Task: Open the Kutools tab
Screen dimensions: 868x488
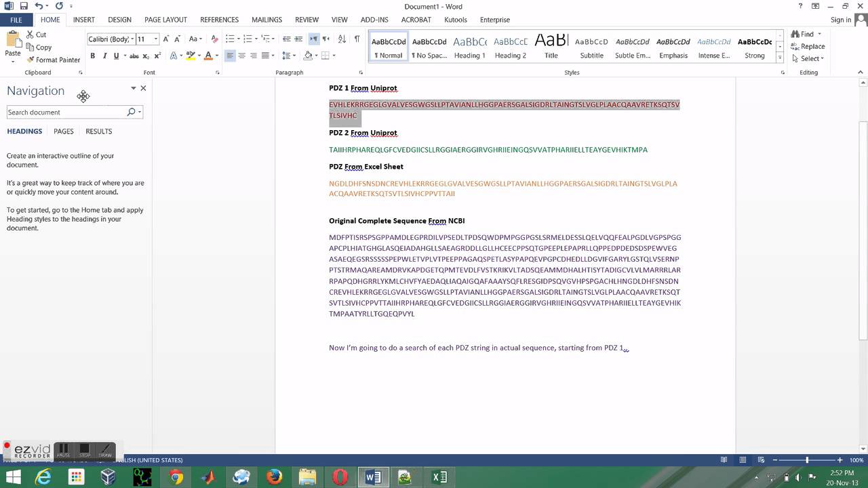Action: tap(456, 20)
